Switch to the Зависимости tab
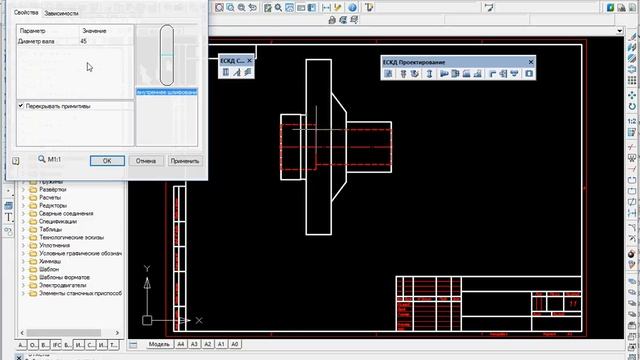This screenshot has height=360, width=640. [x=61, y=13]
